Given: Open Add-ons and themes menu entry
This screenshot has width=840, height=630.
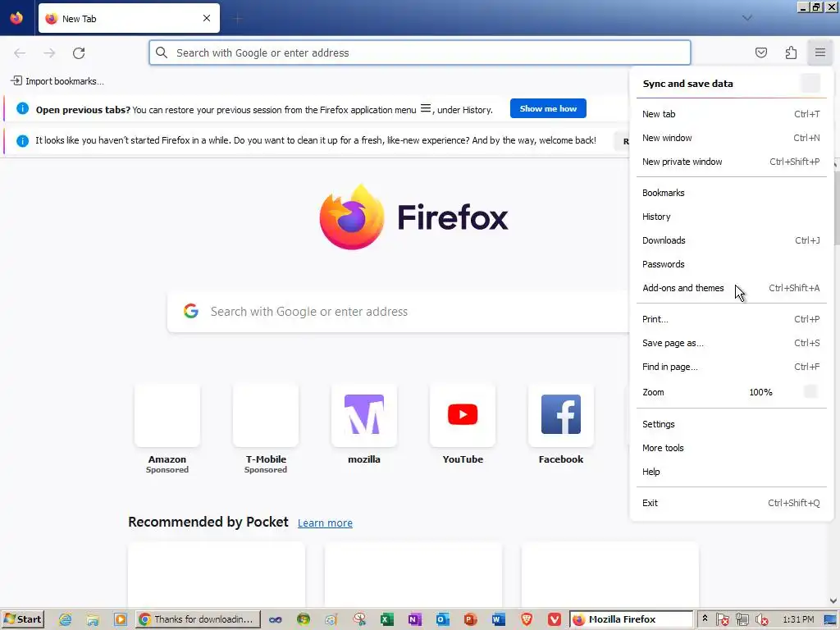Looking at the screenshot, I should [x=731, y=288].
